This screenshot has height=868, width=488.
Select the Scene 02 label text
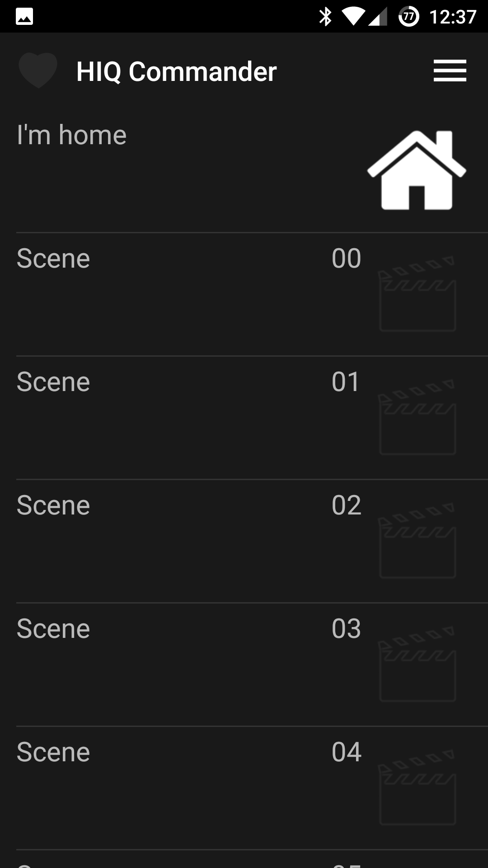(53, 505)
